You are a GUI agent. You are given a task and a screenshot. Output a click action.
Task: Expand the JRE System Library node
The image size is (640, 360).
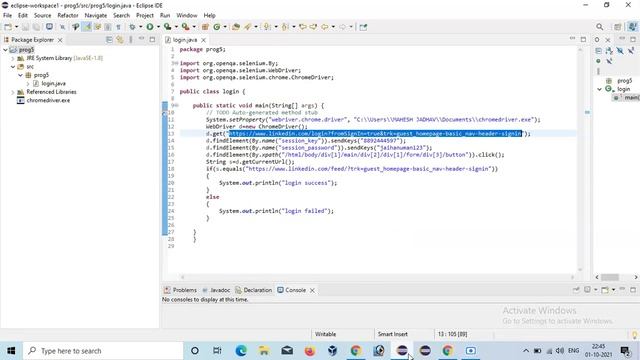(13, 58)
